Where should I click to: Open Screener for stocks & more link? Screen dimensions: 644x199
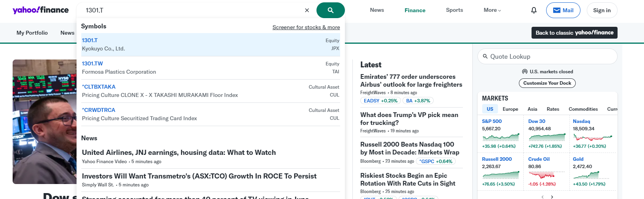[x=306, y=27]
